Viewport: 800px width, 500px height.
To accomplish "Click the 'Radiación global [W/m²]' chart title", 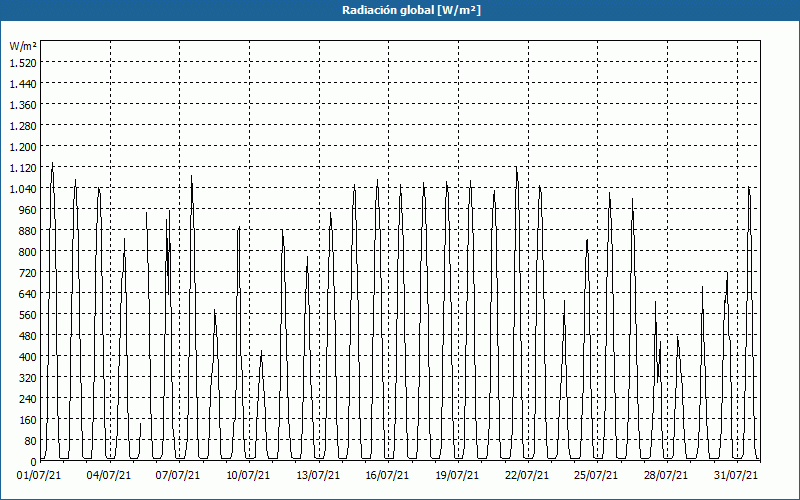I will [x=411, y=10].
